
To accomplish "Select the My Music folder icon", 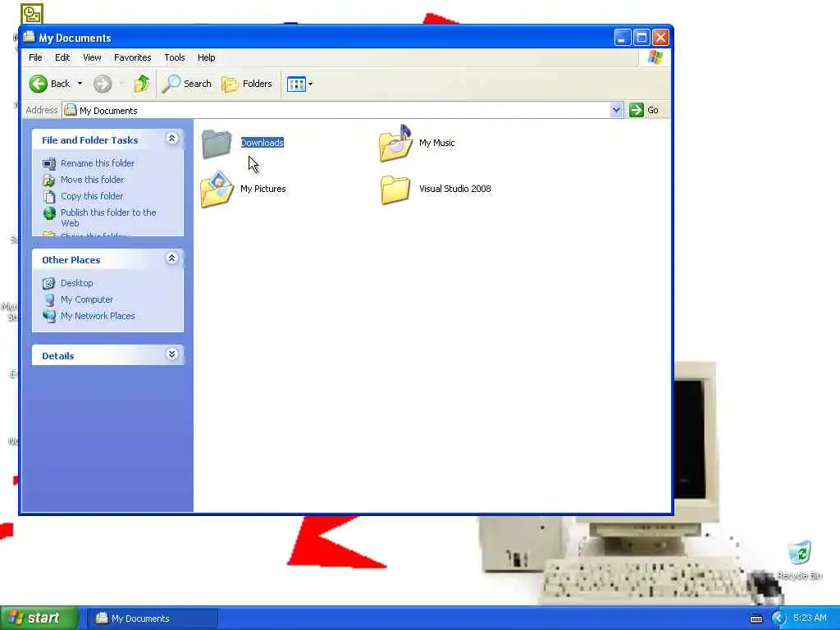I will (396, 143).
